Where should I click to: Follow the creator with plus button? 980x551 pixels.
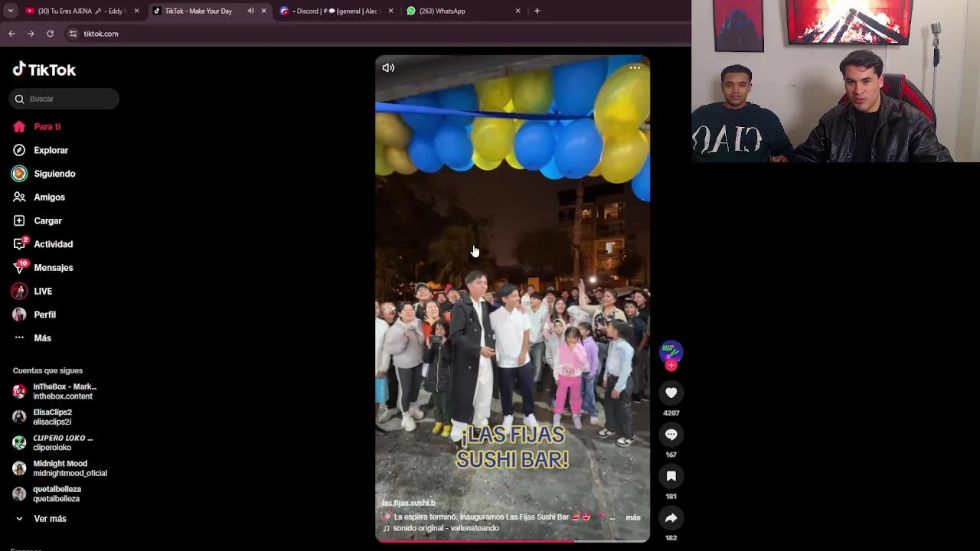pos(671,366)
